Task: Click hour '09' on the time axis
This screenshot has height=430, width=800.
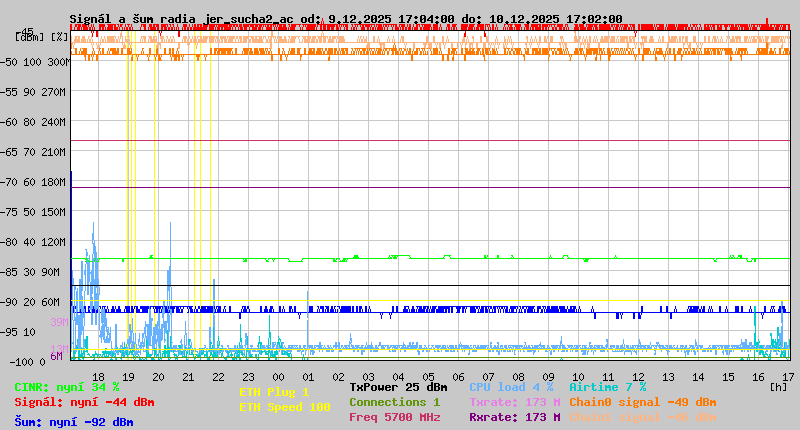Action: [548, 377]
